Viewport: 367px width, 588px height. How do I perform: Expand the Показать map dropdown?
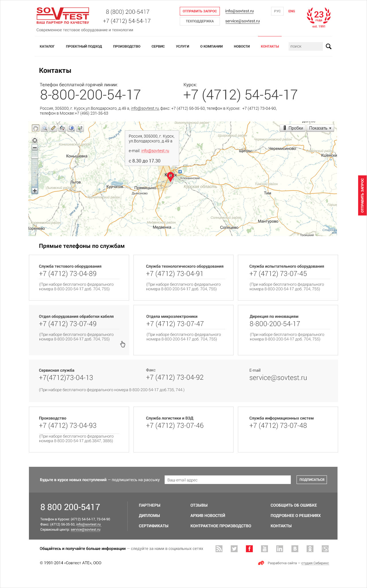(320, 128)
